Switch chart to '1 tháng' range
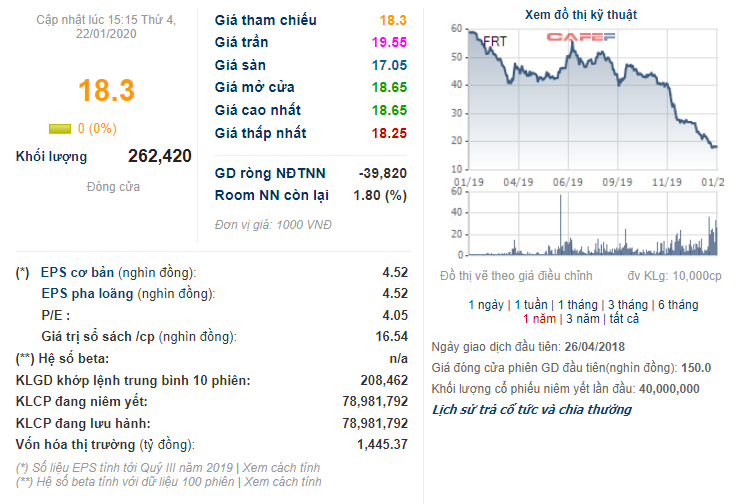Image resolution: width=740 pixels, height=504 pixels. tap(578, 305)
